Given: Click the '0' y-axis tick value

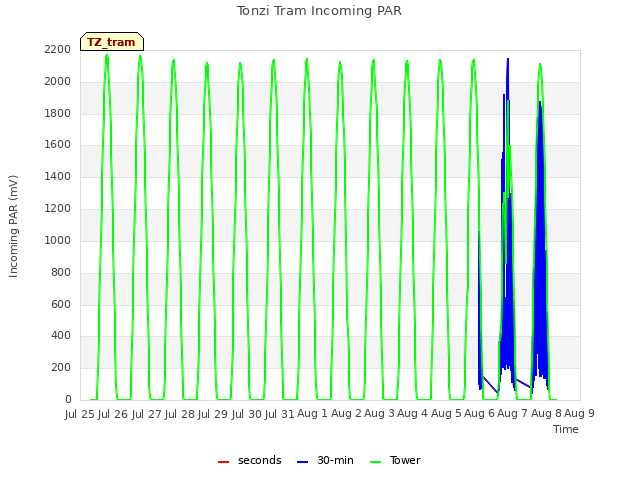Looking at the screenshot, I should (68, 400).
